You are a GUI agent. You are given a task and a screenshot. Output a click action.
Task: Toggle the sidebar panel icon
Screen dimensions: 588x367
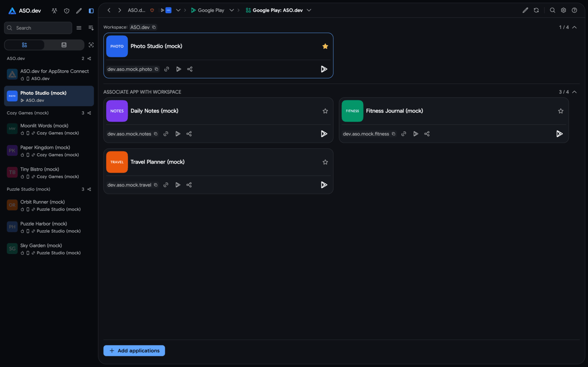[x=91, y=11]
